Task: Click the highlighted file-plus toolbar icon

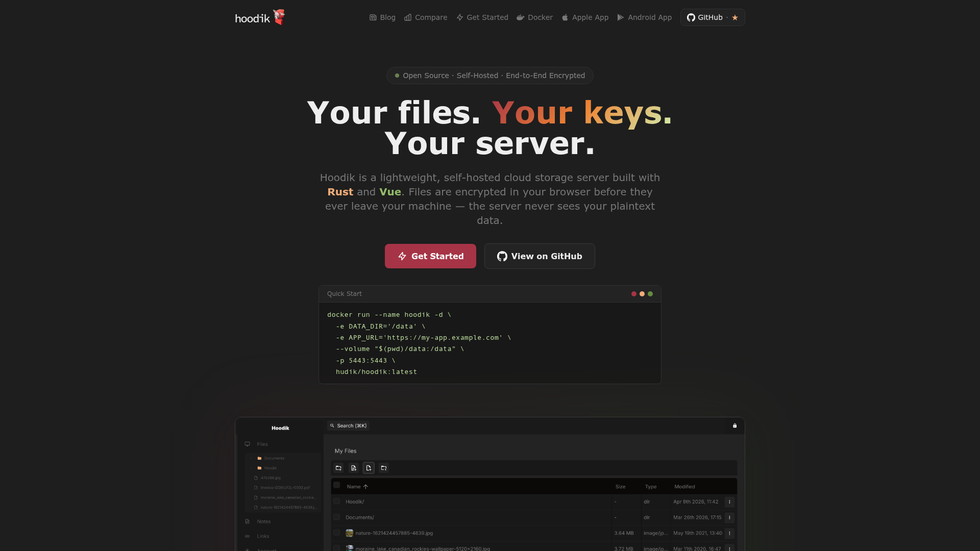Action: pos(369,468)
